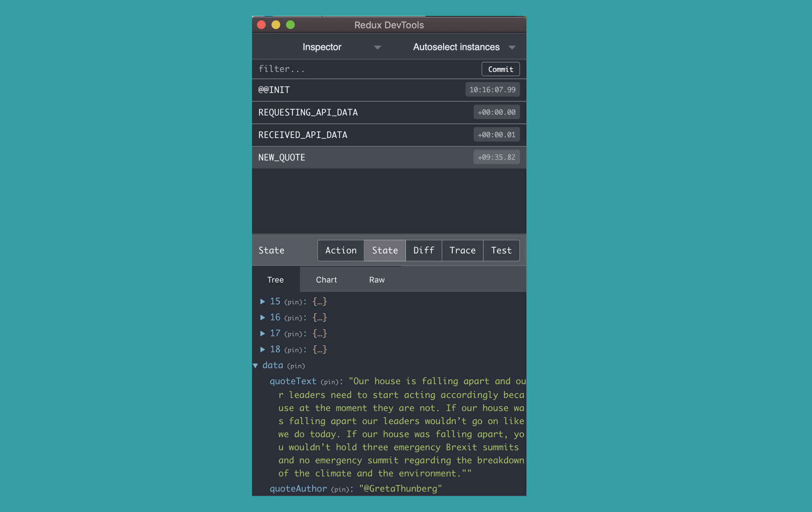The height and width of the screenshot is (512, 812).
Task: Maximize the Redux DevTools window
Action: [x=290, y=25]
